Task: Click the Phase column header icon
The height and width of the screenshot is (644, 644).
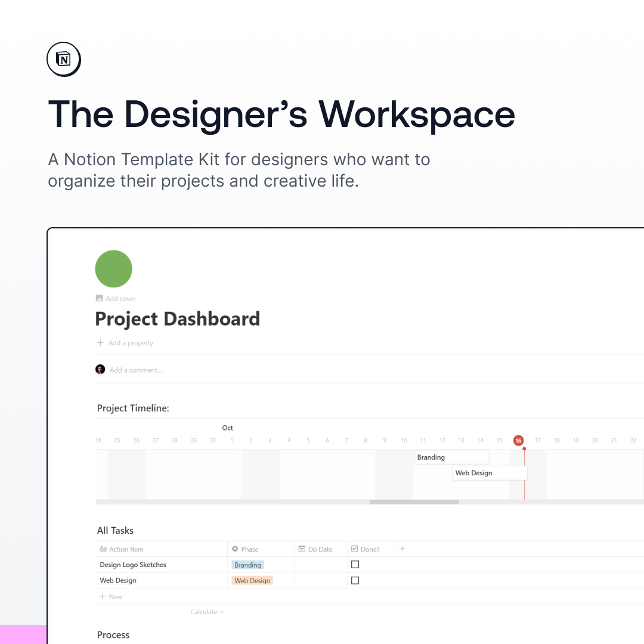Action: (x=235, y=549)
